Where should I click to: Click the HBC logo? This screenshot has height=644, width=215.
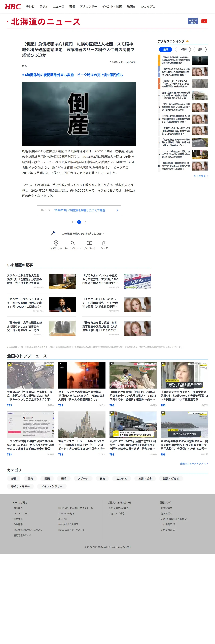click(x=13, y=7)
